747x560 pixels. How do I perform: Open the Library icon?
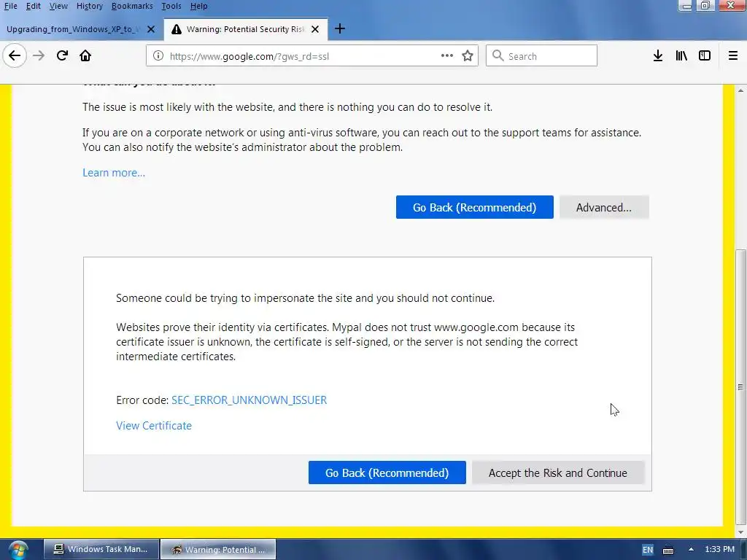[x=681, y=55]
